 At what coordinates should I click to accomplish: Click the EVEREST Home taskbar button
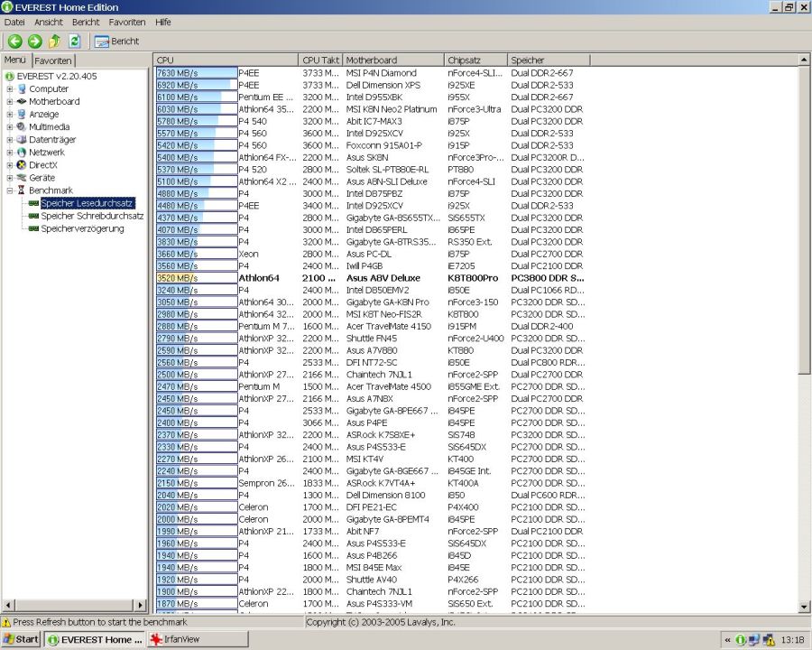tap(96, 640)
